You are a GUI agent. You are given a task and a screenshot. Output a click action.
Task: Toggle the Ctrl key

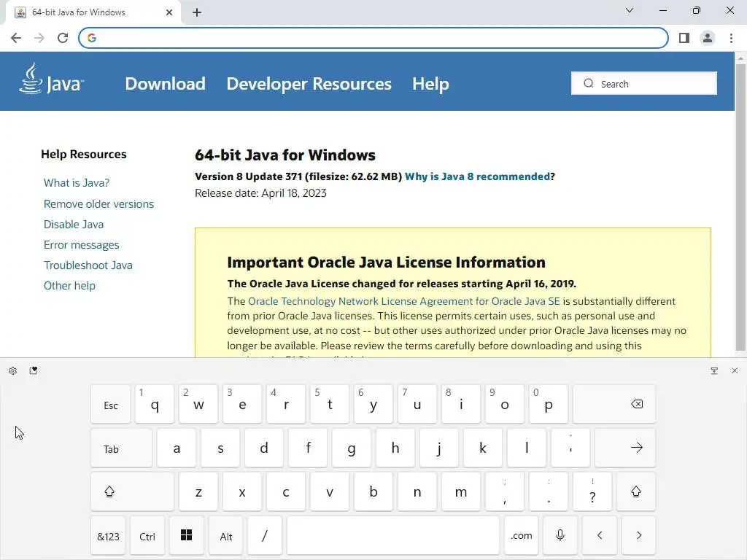click(x=147, y=536)
